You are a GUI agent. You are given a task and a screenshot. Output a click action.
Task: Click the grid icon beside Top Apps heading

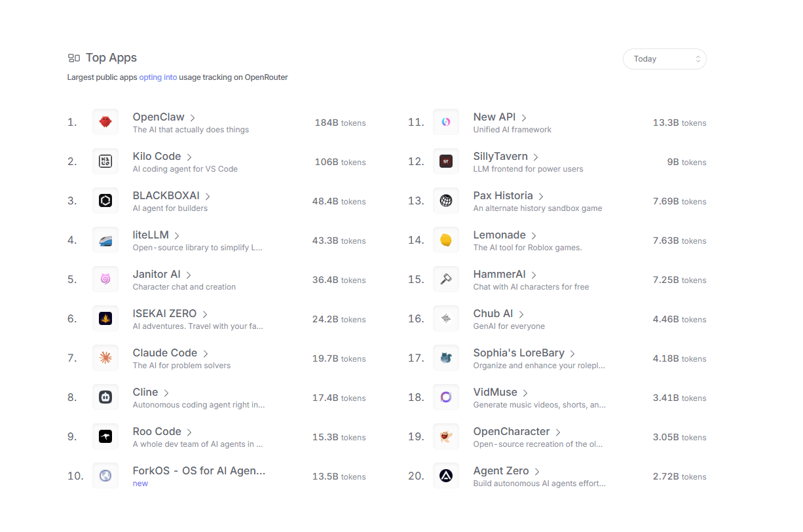coord(73,58)
